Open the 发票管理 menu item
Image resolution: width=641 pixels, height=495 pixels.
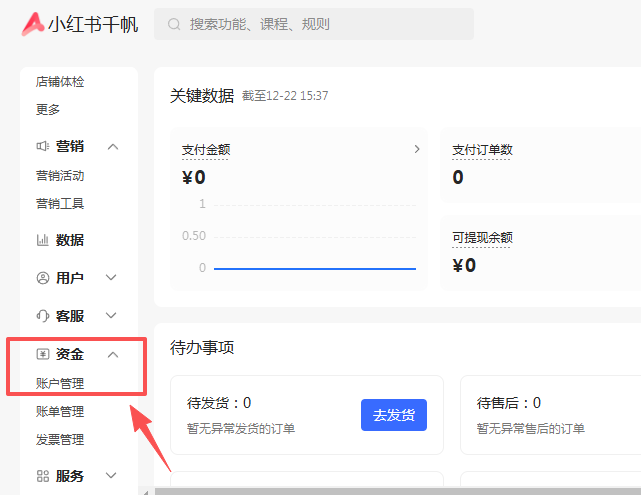60,440
